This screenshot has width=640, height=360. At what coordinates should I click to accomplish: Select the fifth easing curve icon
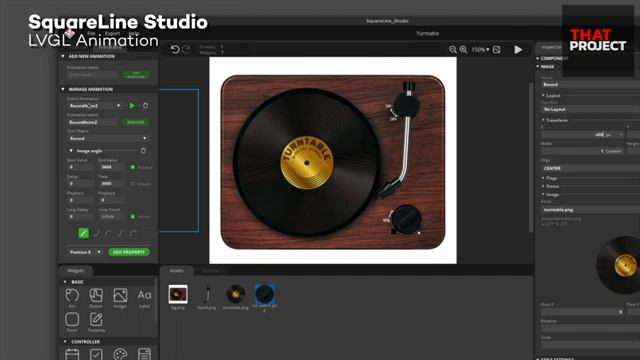pos(133,233)
